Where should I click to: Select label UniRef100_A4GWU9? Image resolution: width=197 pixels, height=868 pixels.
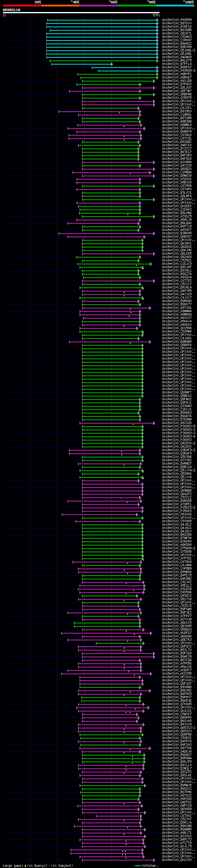pyautogui.click(x=177, y=57)
